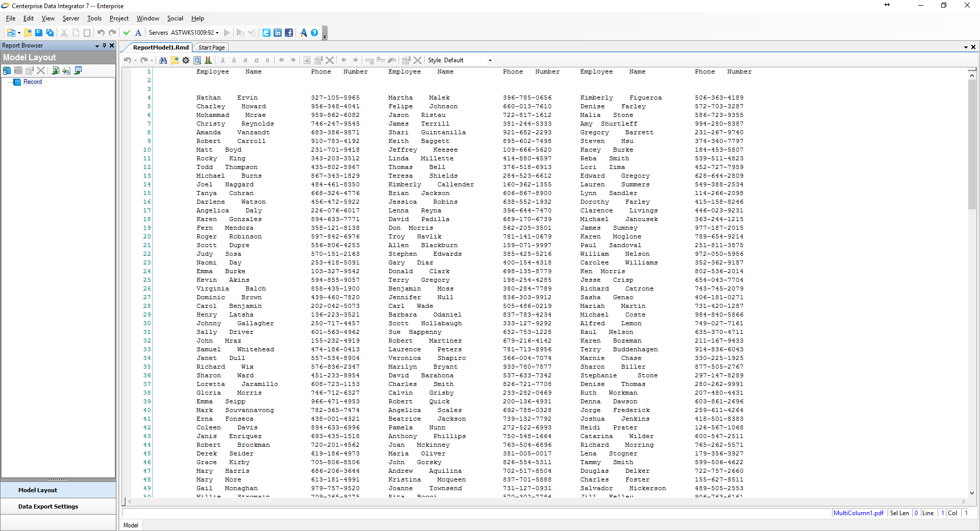Viewport: 980px width, 531px height.
Task: Select the Record node in tree
Action: coord(33,82)
